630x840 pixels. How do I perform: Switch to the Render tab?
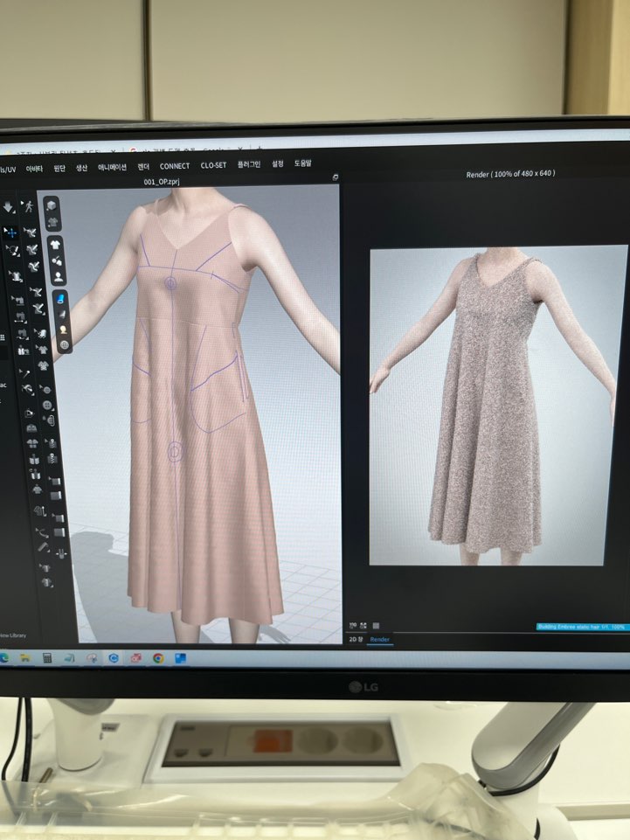(x=380, y=640)
